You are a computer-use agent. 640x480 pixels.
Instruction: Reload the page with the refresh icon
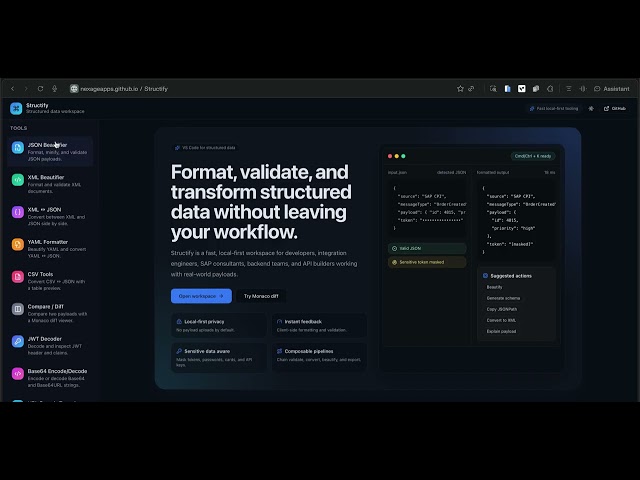pyautogui.click(x=40, y=89)
